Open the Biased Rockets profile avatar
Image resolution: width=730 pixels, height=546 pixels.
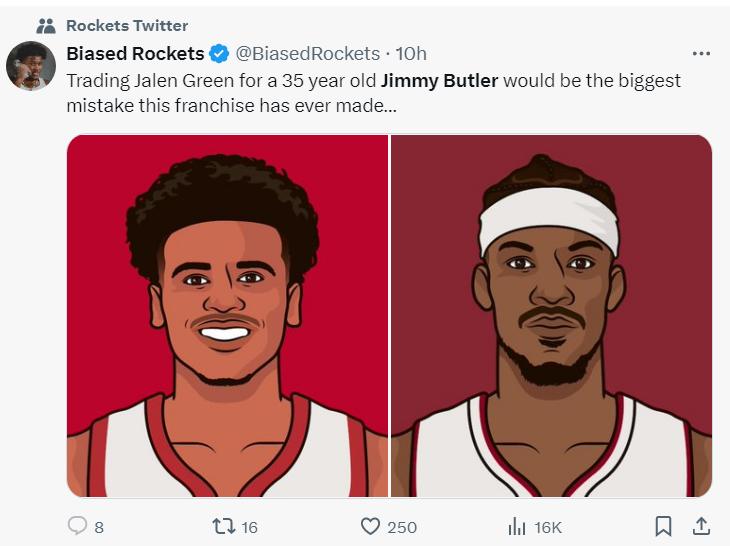(31, 67)
